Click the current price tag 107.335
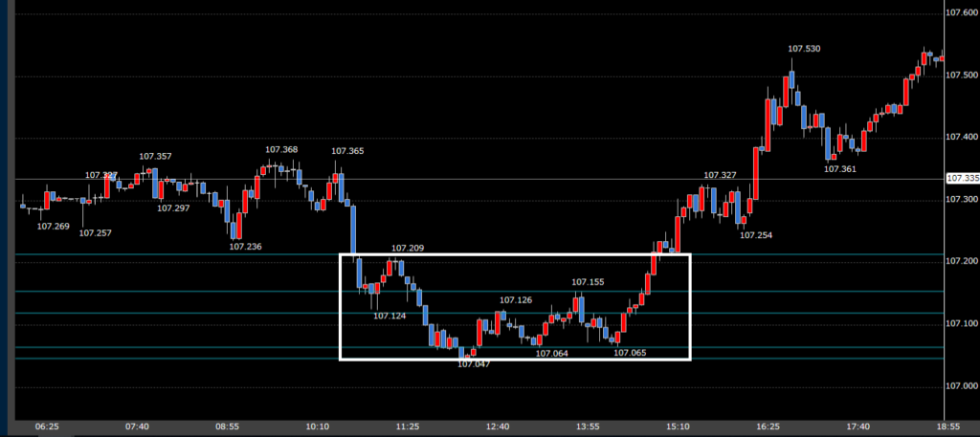 963,179
